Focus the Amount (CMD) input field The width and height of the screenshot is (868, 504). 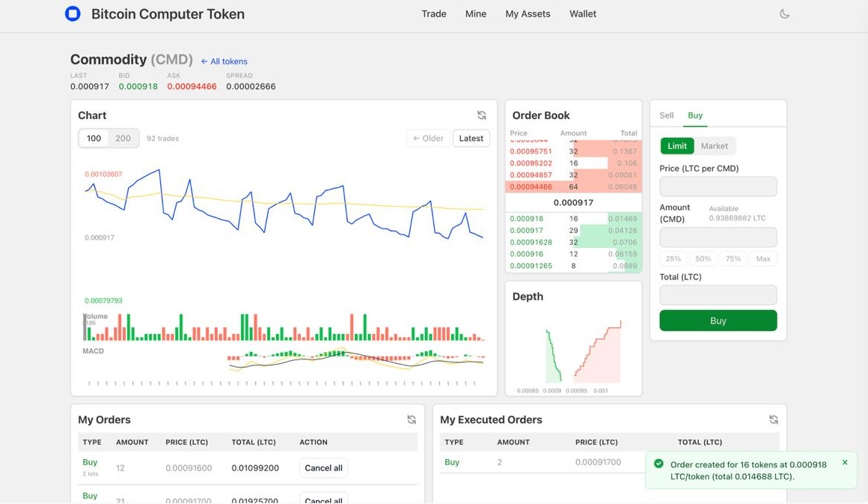(718, 237)
